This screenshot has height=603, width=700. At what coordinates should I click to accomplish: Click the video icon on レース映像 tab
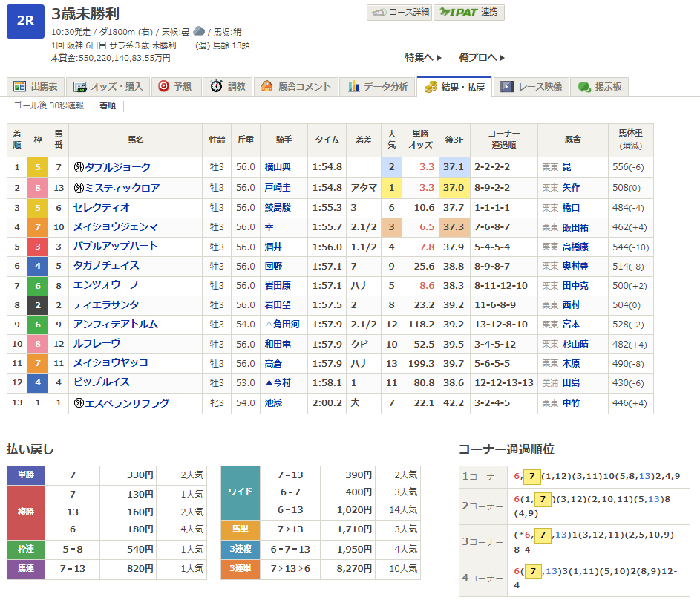coord(507,87)
